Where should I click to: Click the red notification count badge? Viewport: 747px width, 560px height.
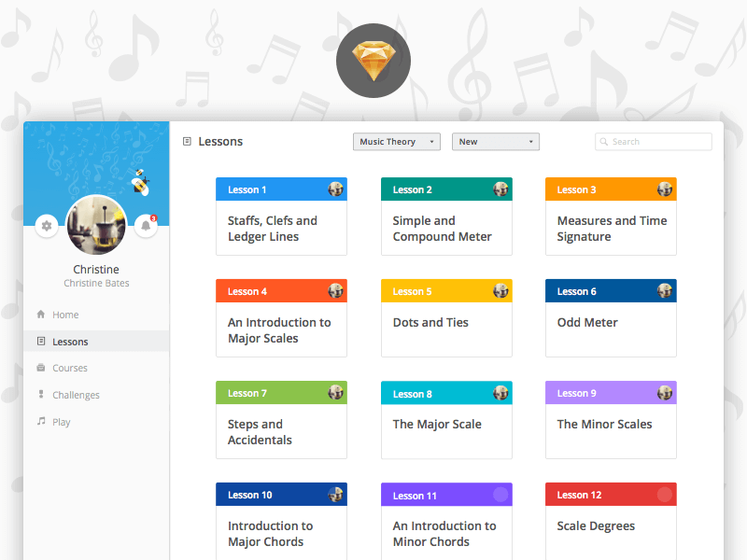point(152,217)
